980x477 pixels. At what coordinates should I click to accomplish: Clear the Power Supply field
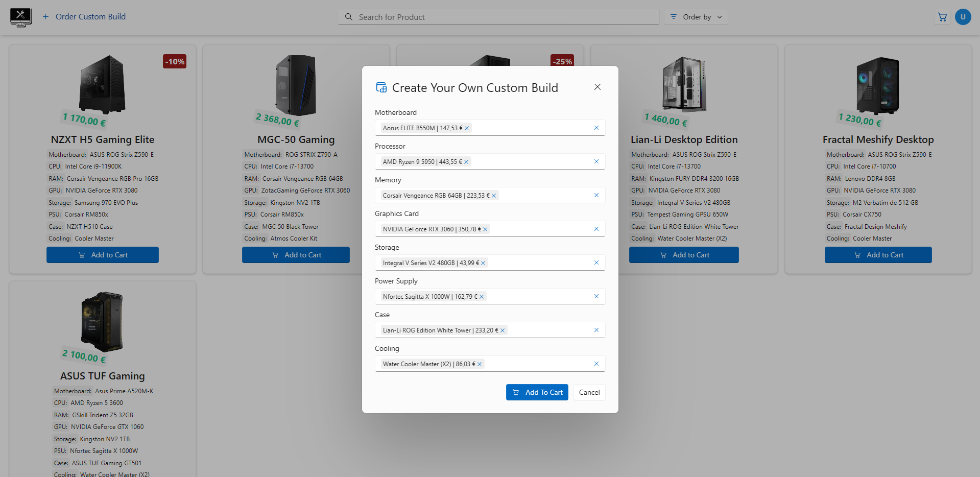pos(596,296)
